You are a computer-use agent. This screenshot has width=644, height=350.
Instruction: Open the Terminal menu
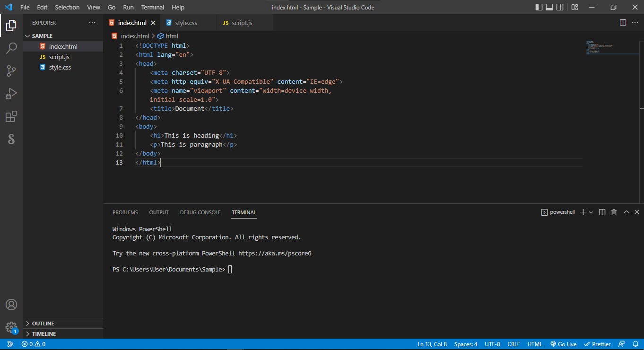coord(153,7)
